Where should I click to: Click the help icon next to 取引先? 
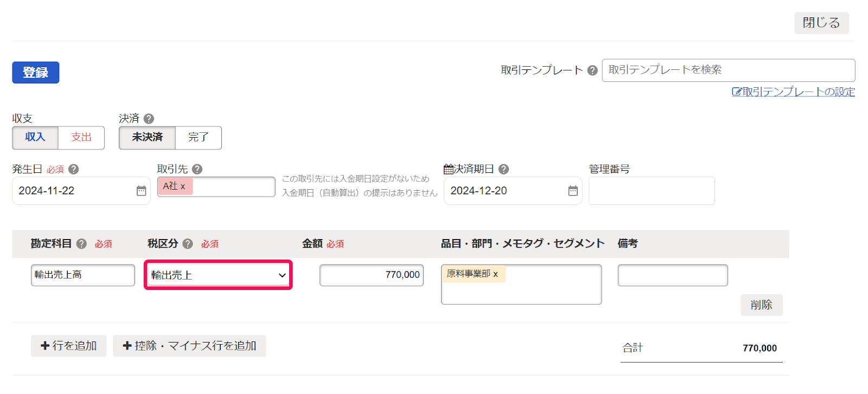tap(197, 169)
